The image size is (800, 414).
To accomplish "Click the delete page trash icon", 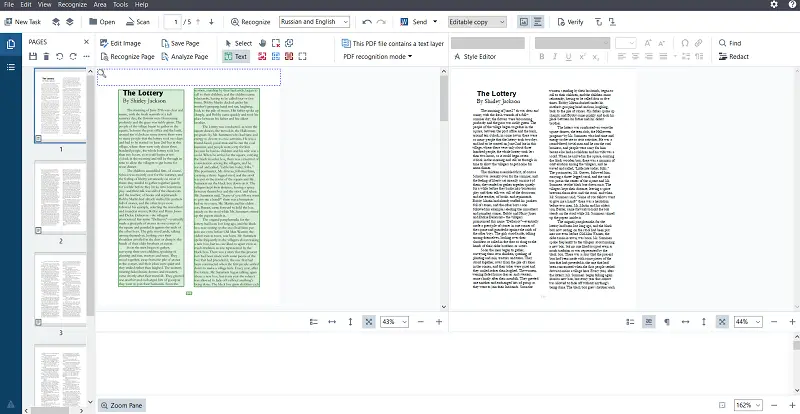I will click(46, 56).
